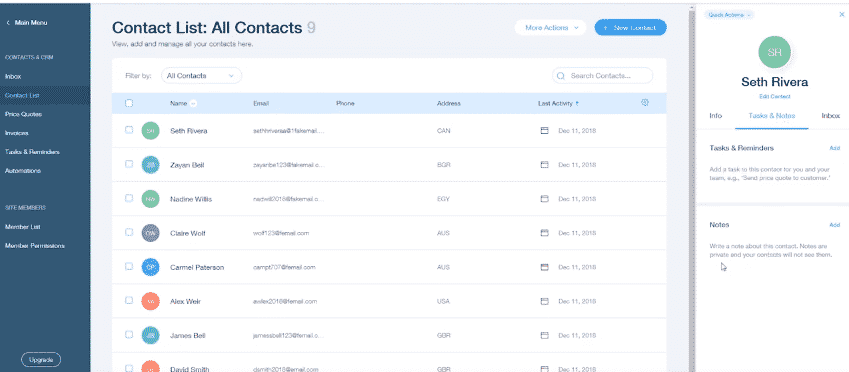
Task: Check the David Smith row checkbox
Action: tap(129, 368)
